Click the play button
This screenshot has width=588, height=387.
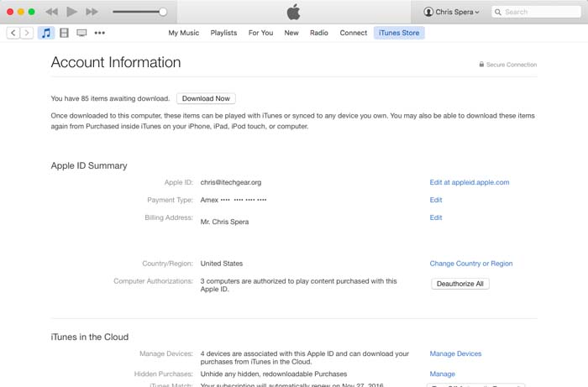(x=71, y=12)
